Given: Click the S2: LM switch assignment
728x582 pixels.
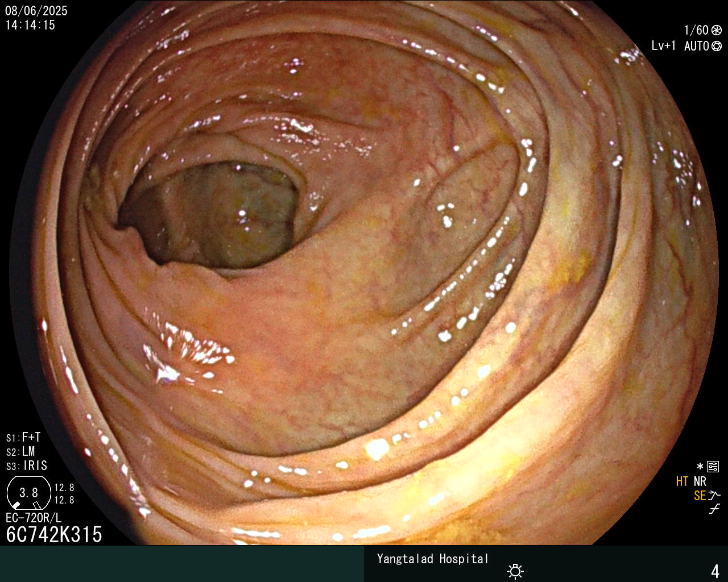Looking at the screenshot, I should (x=20, y=452).
